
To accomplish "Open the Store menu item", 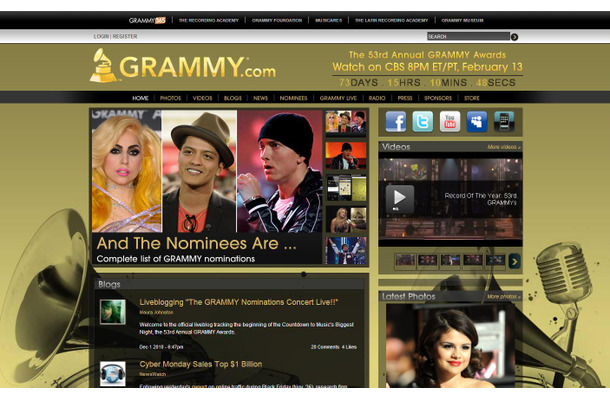I will [472, 98].
